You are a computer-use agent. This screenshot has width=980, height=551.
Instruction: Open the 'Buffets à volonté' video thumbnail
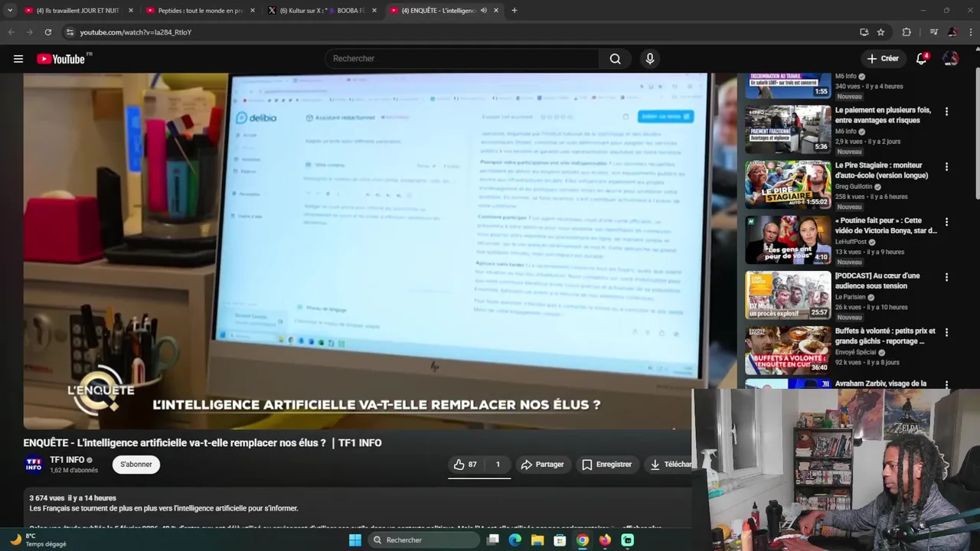click(x=788, y=350)
